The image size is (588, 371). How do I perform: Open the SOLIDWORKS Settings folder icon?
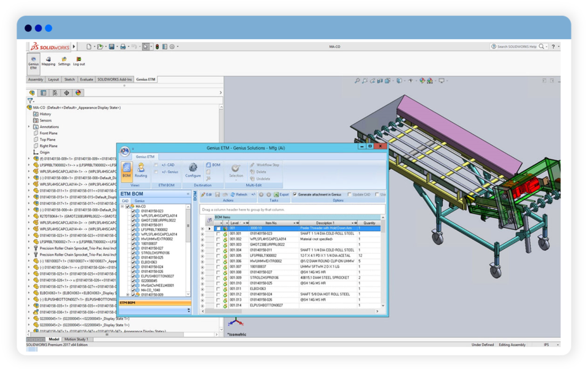click(64, 60)
